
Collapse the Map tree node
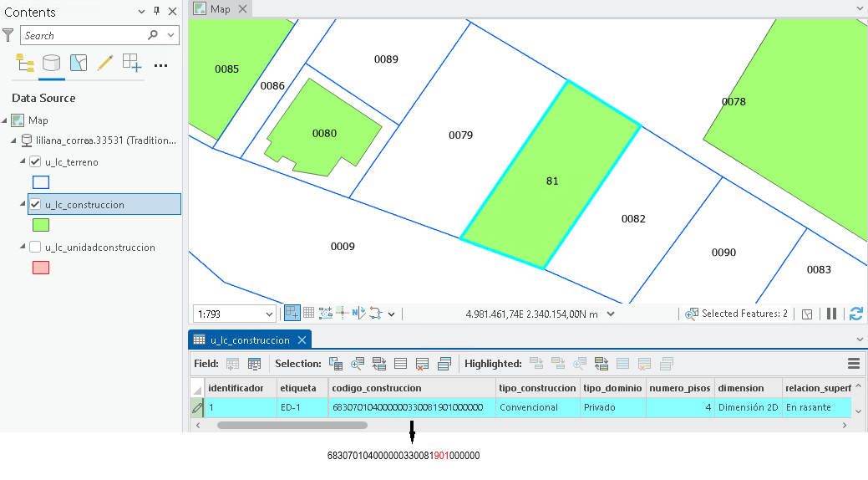coord(5,120)
